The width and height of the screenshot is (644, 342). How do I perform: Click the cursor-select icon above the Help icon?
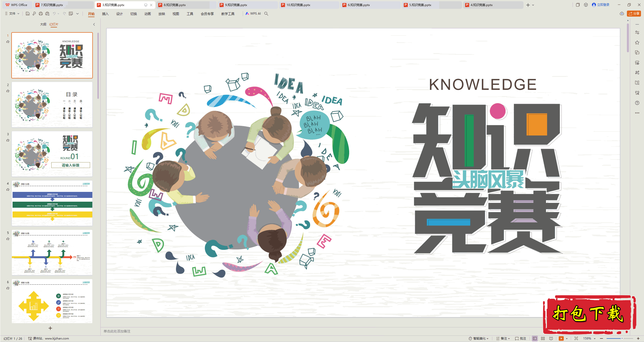[637, 93]
